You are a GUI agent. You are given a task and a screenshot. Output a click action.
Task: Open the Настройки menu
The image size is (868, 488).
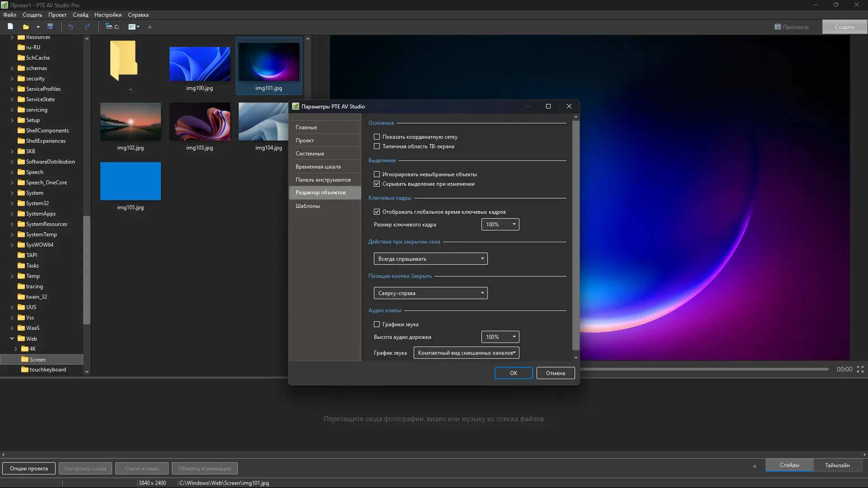coord(108,15)
